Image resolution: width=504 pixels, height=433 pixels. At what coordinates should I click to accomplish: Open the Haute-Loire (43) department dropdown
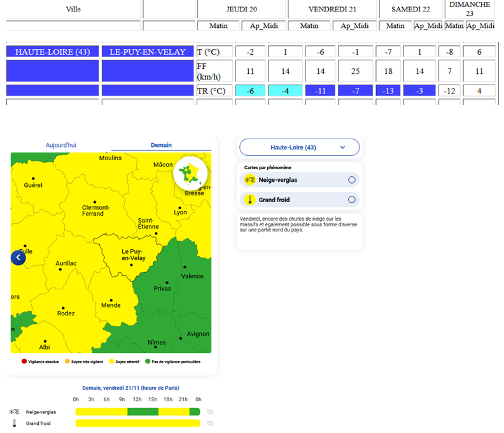tap(299, 148)
